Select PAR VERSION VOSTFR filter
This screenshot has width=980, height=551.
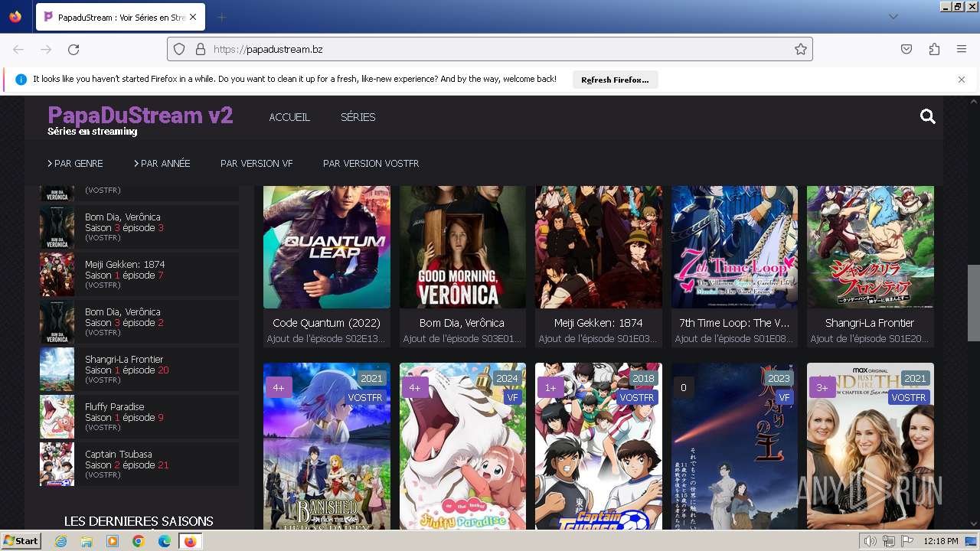[371, 164]
